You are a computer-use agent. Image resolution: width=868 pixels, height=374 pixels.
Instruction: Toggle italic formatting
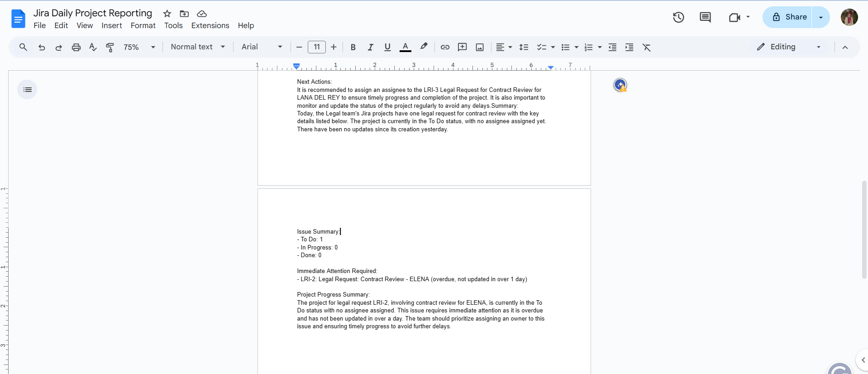[x=370, y=47]
